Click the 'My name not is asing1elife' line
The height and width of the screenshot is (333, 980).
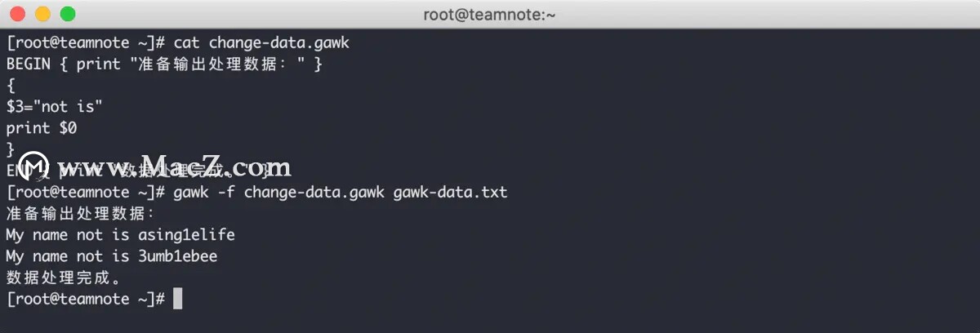click(120, 234)
